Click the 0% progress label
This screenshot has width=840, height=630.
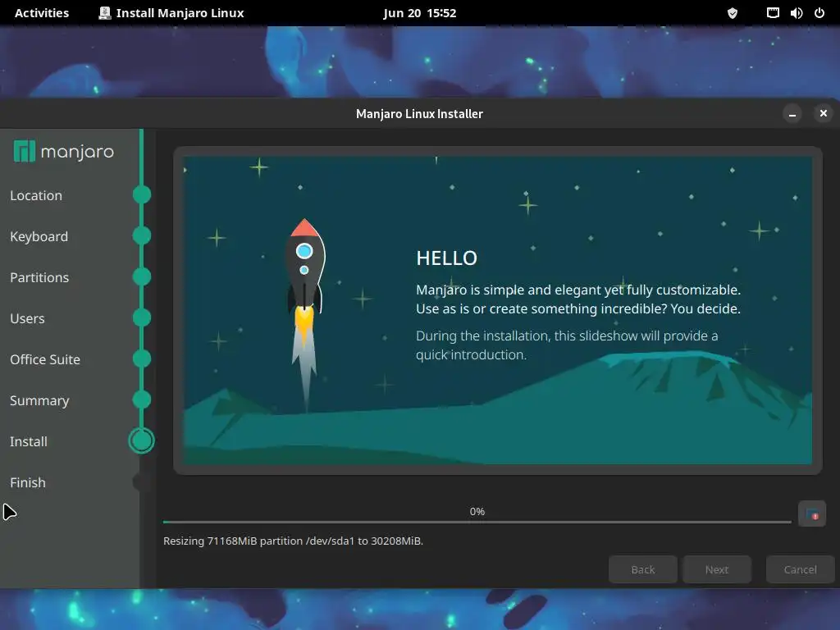tap(477, 512)
